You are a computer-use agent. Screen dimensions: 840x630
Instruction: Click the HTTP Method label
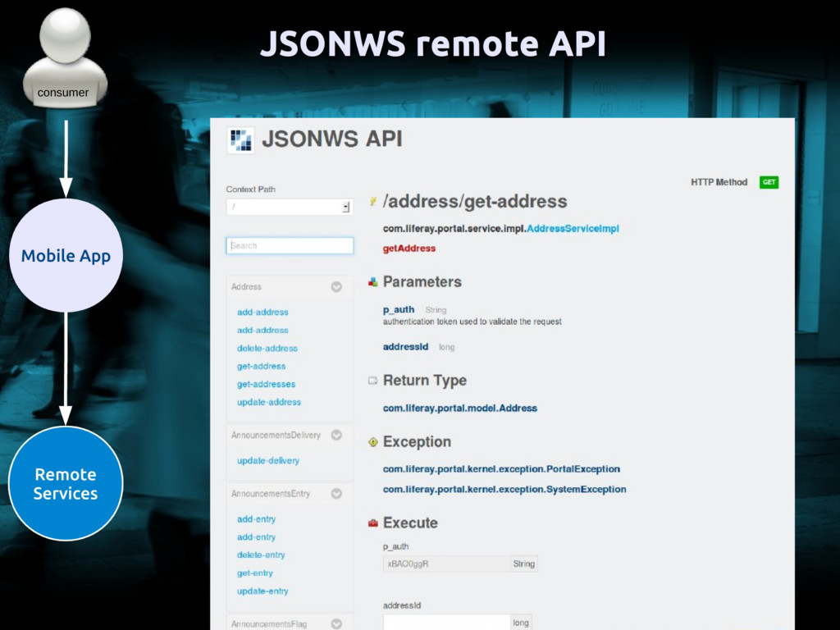point(719,182)
